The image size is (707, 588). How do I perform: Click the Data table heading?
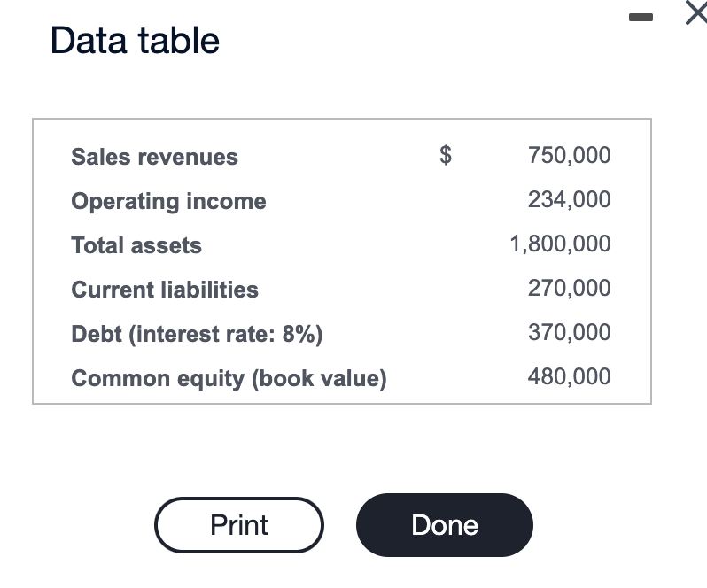[135, 41]
